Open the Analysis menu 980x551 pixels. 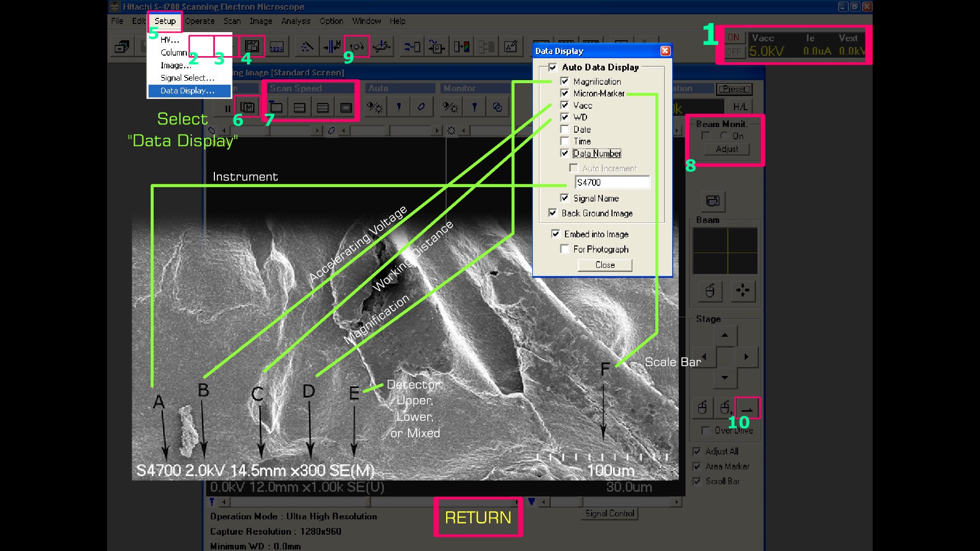click(x=296, y=21)
